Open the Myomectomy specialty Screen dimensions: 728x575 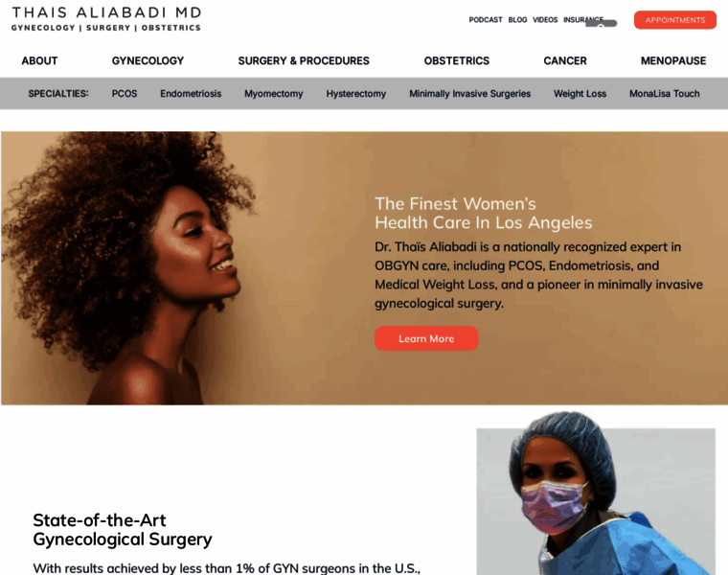click(273, 94)
